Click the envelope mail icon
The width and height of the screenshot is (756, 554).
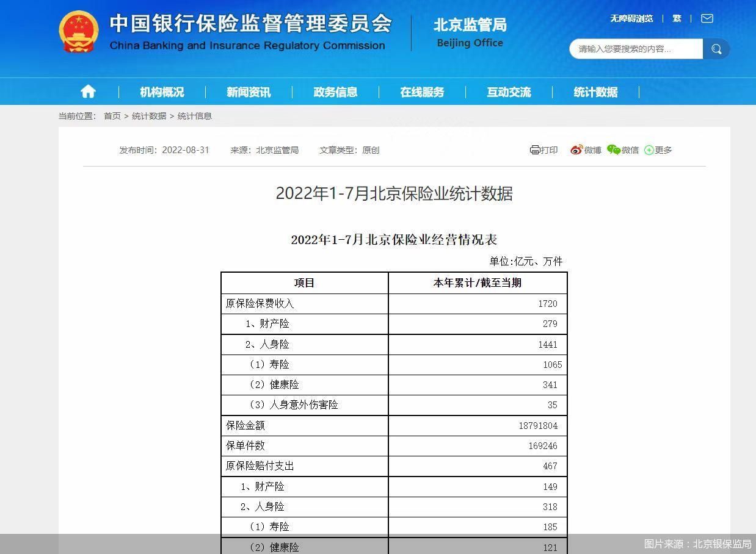point(707,18)
